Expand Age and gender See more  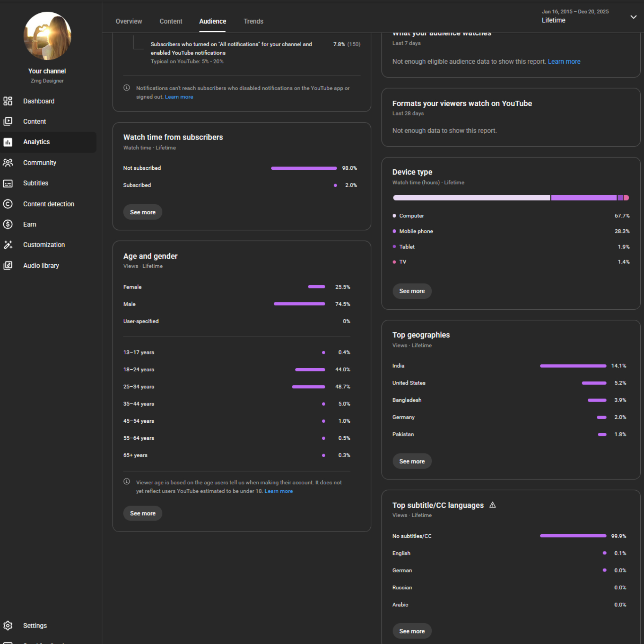tap(143, 513)
